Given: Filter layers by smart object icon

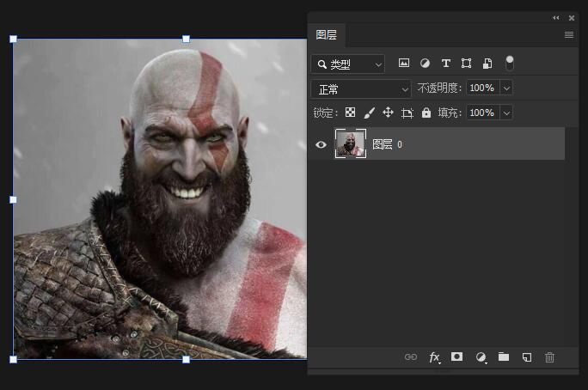Looking at the screenshot, I should pos(487,63).
